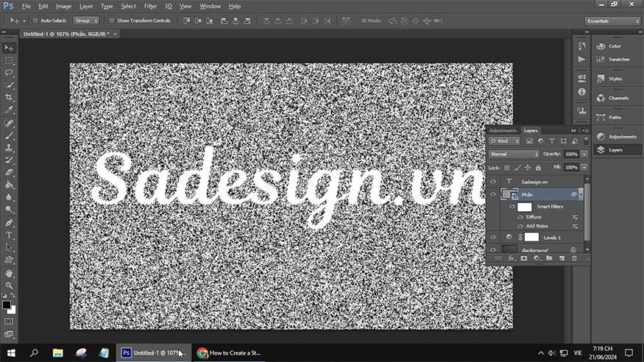Toggle lock all padlock icon
Screen dimensions: 644x362
(539, 168)
